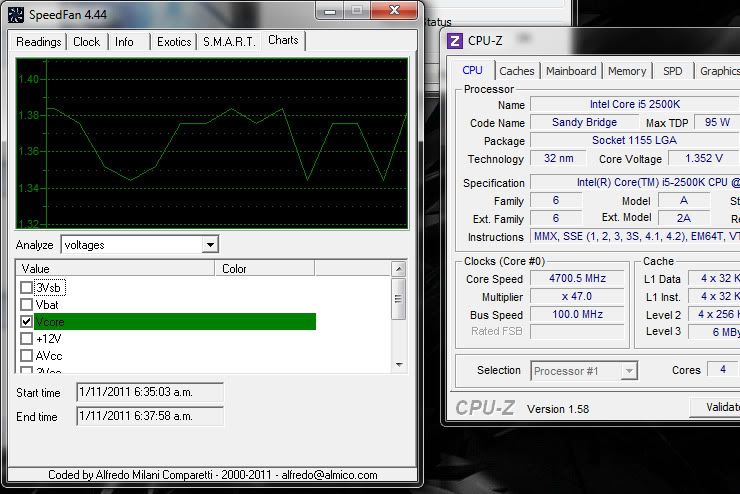This screenshot has height=494, width=740.
Task: Open the S.M.A.R.T. tab
Action: click(229, 42)
